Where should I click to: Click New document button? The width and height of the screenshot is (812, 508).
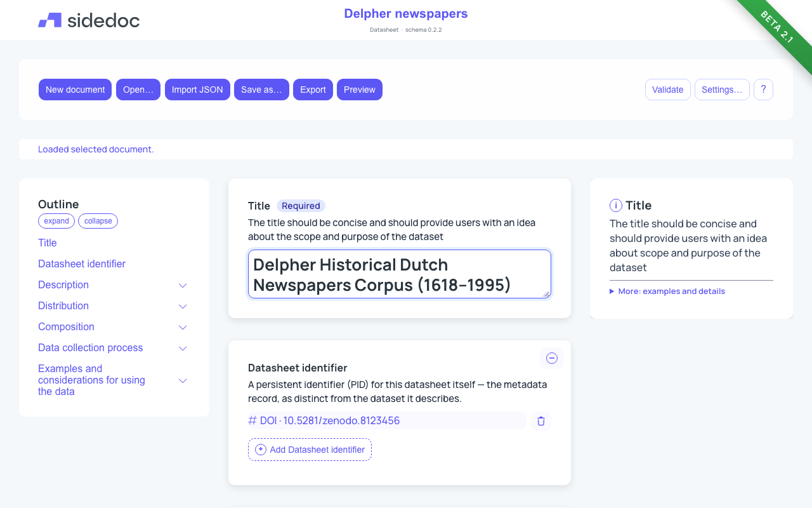point(75,90)
